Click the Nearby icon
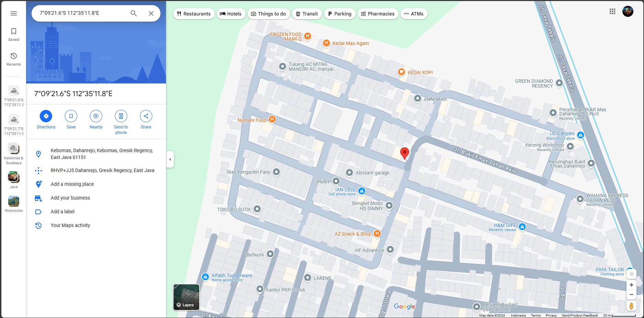644x318 pixels. [96, 116]
